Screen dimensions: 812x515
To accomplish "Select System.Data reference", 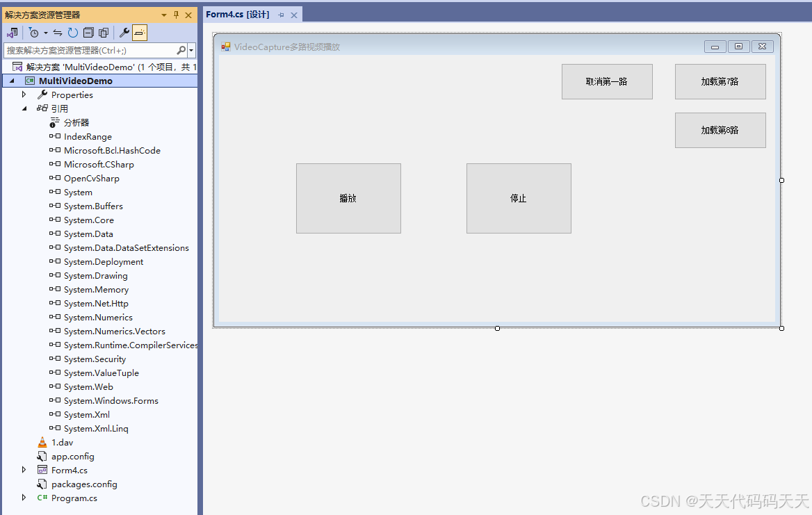I will pyautogui.click(x=88, y=234).
